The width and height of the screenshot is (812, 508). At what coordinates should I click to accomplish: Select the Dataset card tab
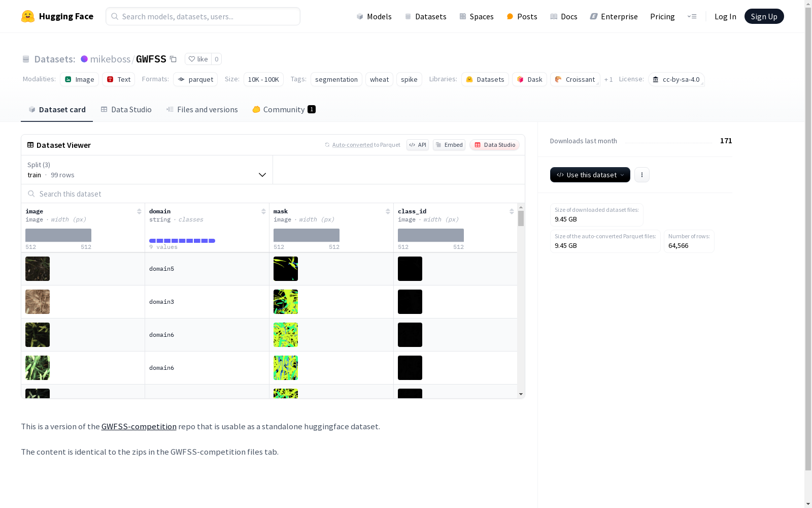57,109
